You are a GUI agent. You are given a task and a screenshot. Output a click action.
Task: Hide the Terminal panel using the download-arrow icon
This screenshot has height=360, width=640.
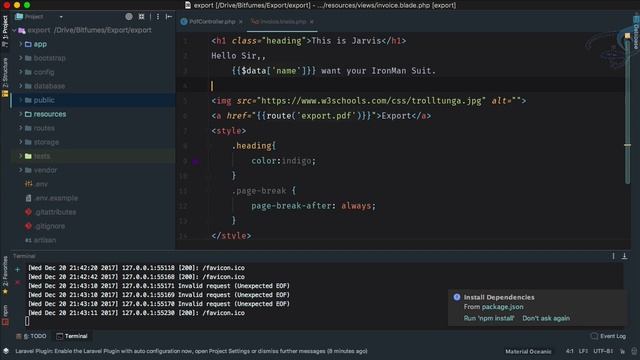point(624,256)
